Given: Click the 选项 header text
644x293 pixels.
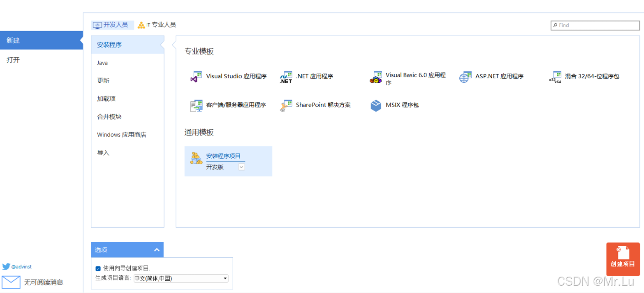Looking at the screenshot, I should tap(101, 250).
